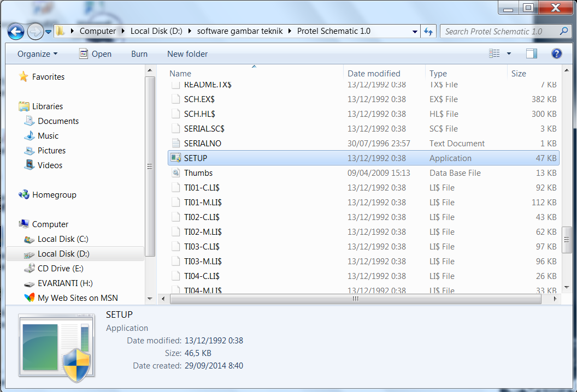
Task: Click SETUP preview thumbnail in details pane
Action: tap(57, 347)
